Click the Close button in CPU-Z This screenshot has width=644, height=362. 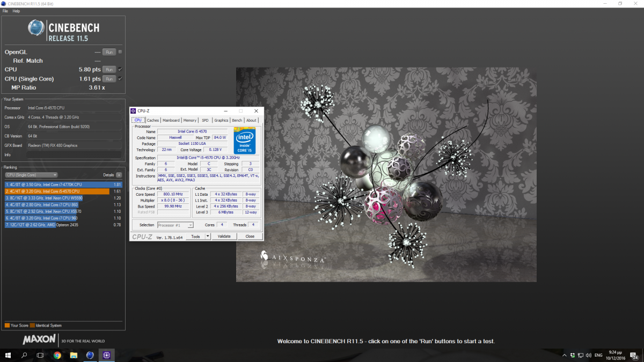[x=250, y=237]
